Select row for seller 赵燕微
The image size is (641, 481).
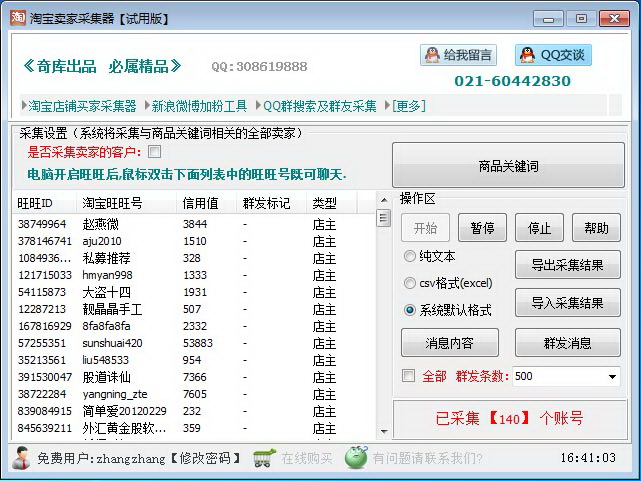tap(194, 224)
